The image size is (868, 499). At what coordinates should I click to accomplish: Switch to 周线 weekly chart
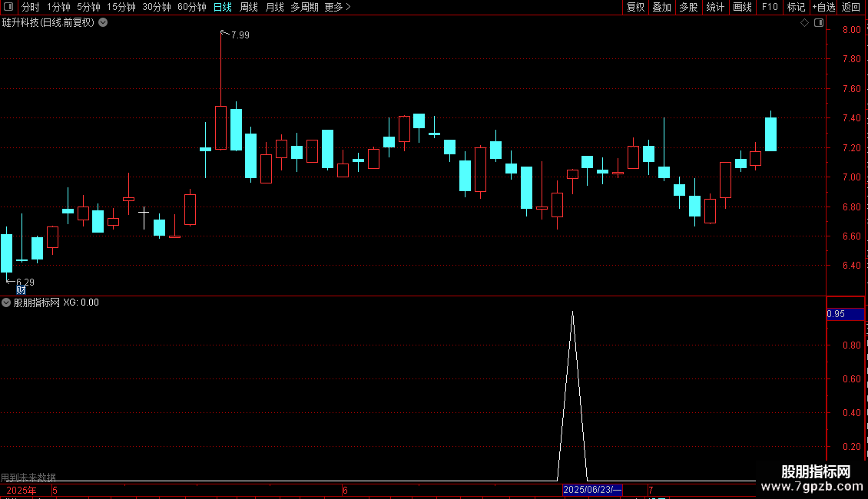point(249,7)
